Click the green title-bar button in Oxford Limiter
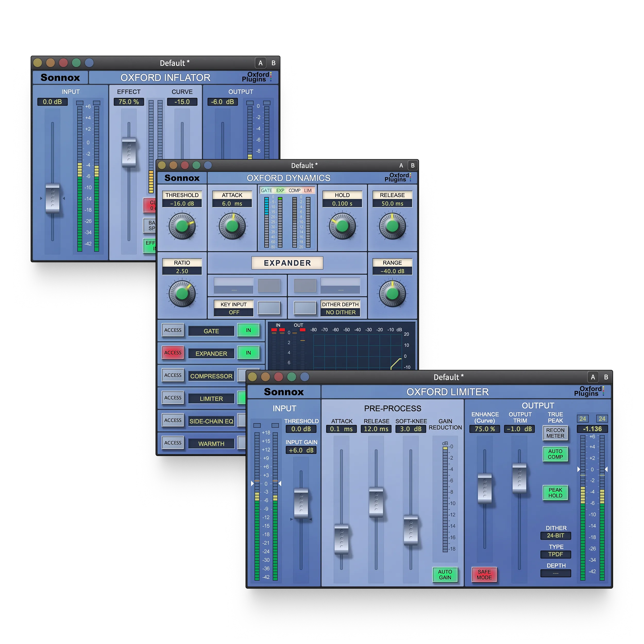Image resolution: width=644 pixels, height=644 pixels. click(292, 377)
